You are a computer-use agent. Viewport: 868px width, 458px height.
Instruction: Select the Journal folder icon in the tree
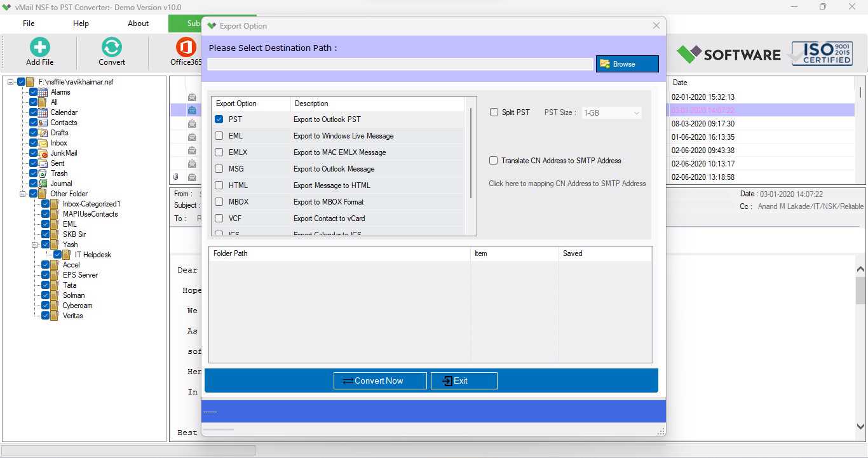[43, 184]
